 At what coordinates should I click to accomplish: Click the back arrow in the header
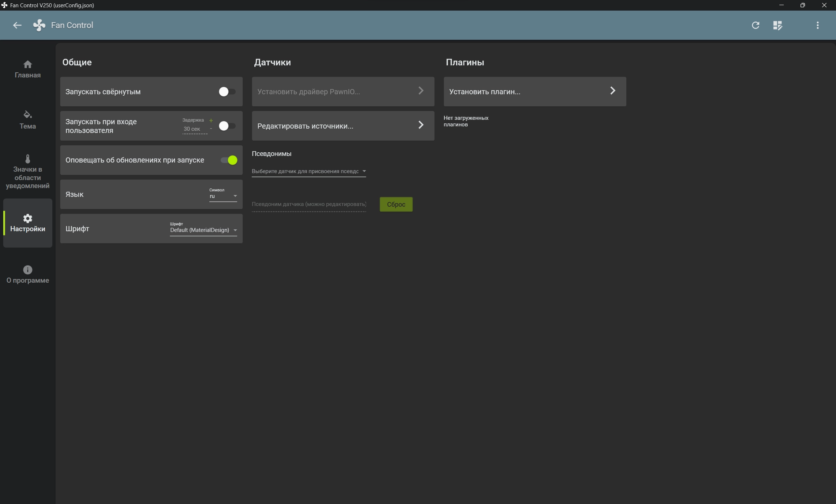point(17,25)
